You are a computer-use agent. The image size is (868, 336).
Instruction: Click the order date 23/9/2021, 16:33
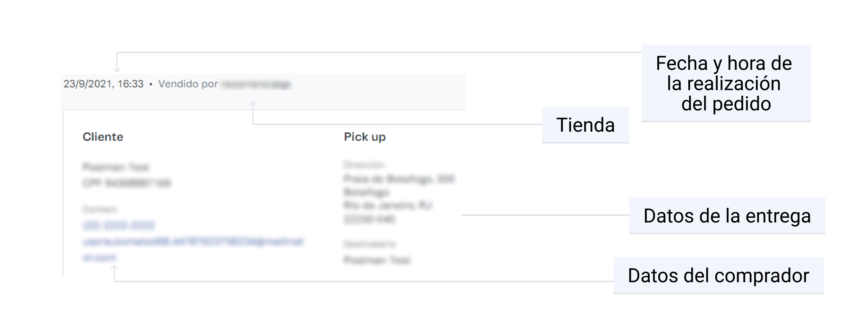coord(104,84)
